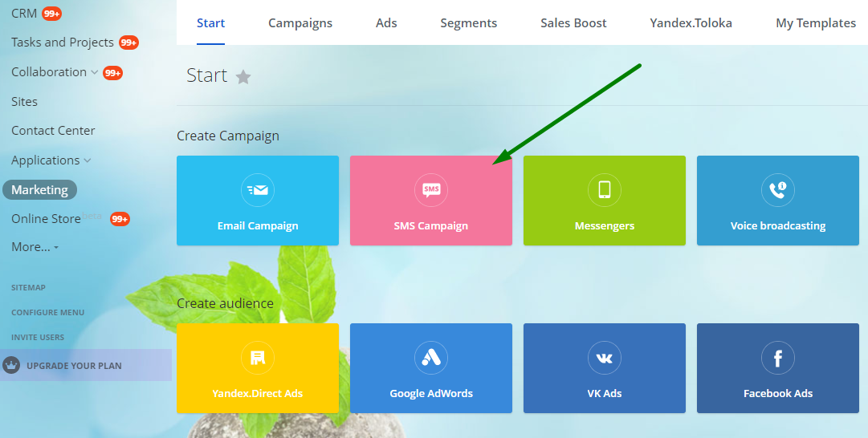The image size is (868, 438).
Task: Go to the Segments tab
Action: 469,23
